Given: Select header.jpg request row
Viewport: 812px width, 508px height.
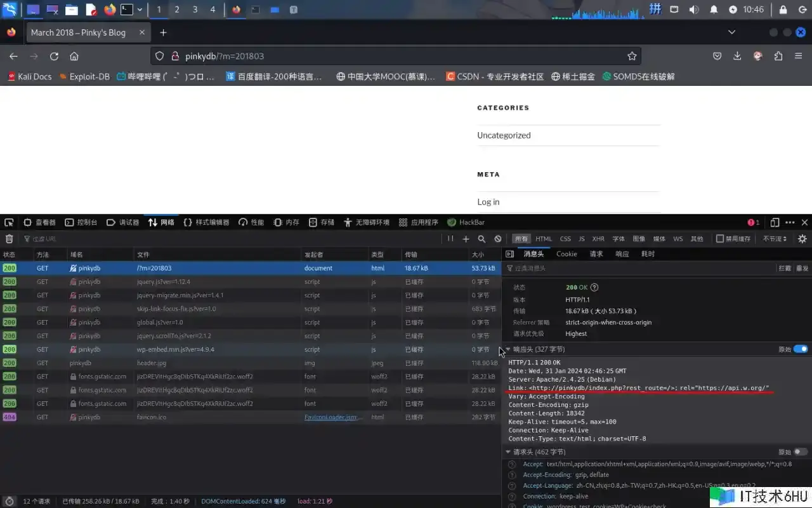Looking at the screenshot, I should [x=251, y=363].
